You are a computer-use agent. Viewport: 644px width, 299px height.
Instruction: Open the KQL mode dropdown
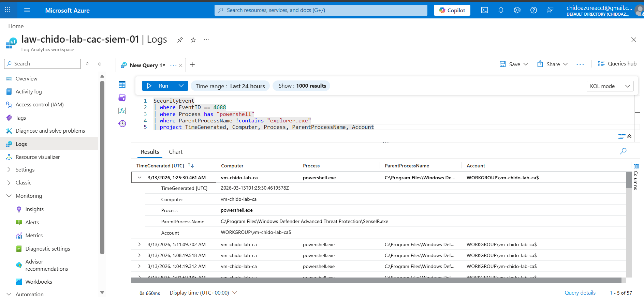610,86
